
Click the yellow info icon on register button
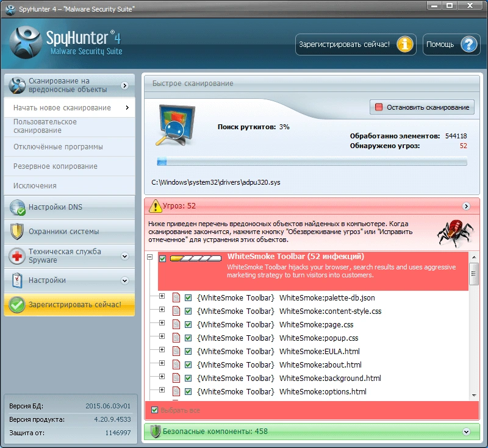coord(405,44)
